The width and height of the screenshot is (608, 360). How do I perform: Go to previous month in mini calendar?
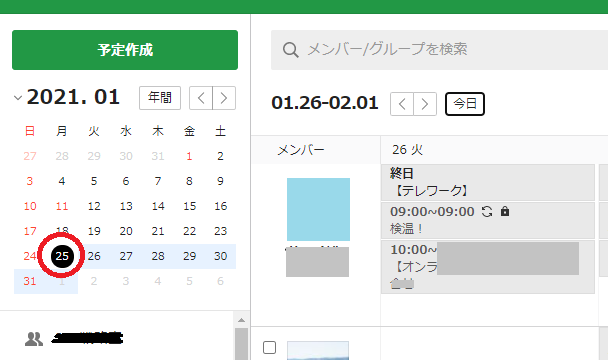[x=201, y=98]
